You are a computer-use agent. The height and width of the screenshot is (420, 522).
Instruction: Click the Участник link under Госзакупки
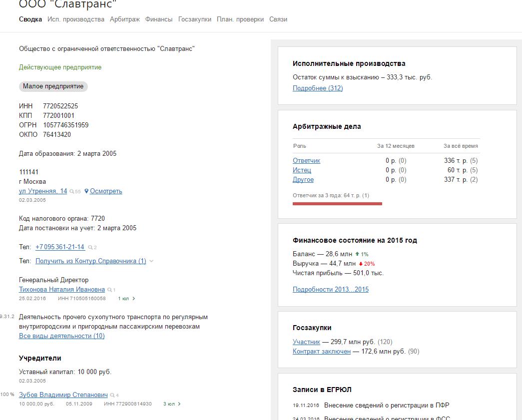pos(306,342)
